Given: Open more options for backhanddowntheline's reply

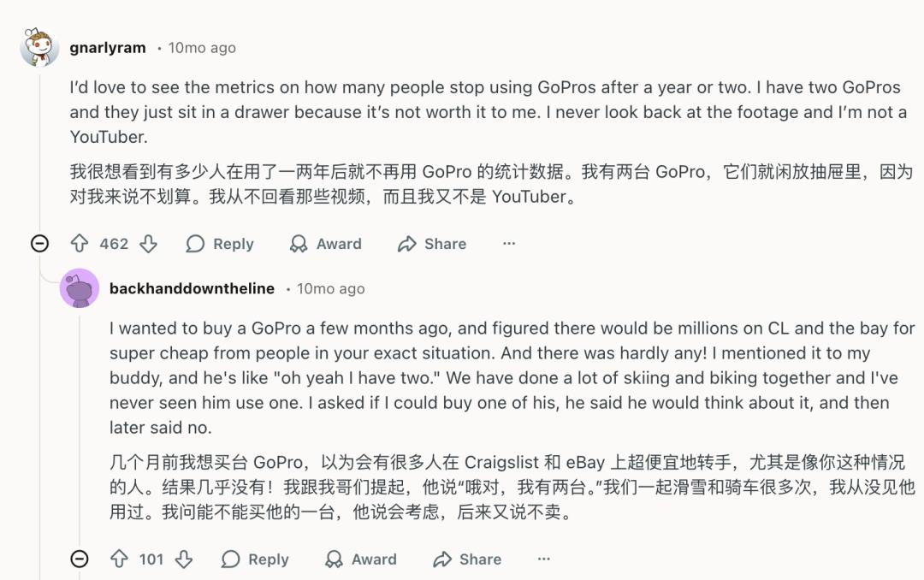Looking at the screenshot, I should 544,559.
